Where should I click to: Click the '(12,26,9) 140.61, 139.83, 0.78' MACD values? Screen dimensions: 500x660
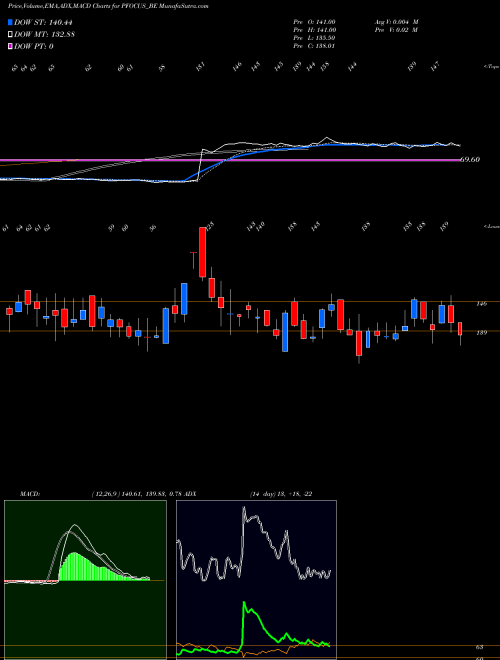point(136,494)
